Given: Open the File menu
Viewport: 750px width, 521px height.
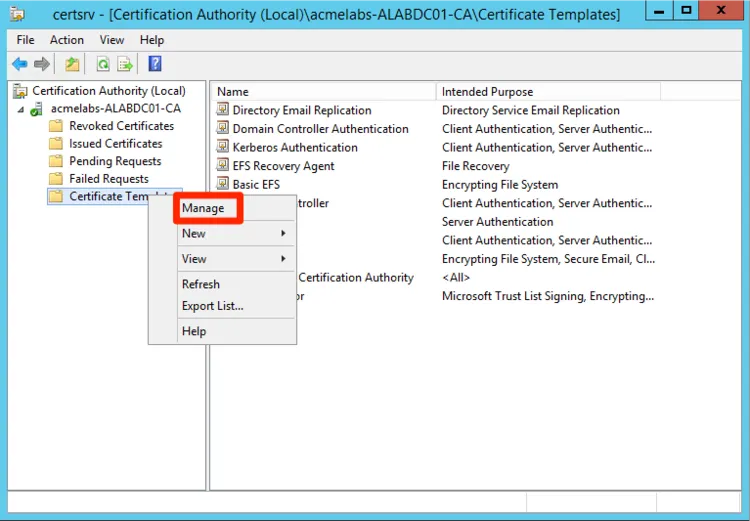Looking at the screenshot, I should click(25, 40).
